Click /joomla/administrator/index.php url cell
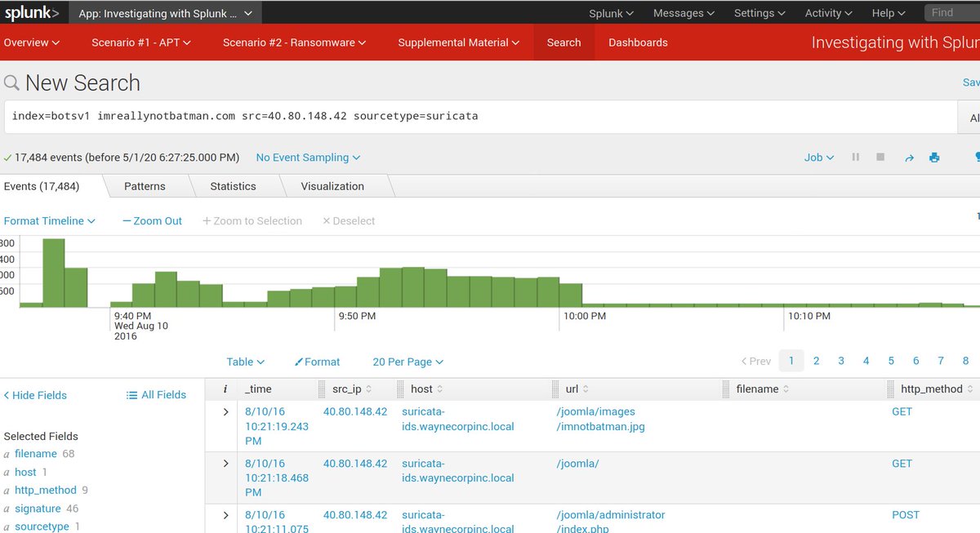 (610, 522)
